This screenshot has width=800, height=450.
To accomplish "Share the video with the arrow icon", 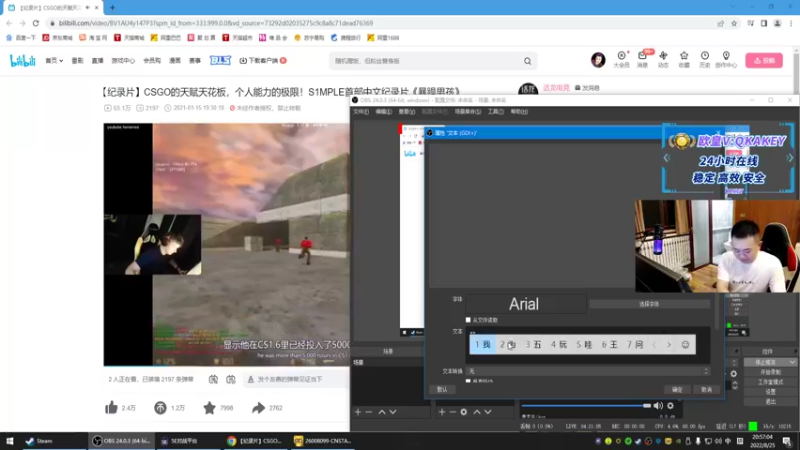I will point(258,408).
